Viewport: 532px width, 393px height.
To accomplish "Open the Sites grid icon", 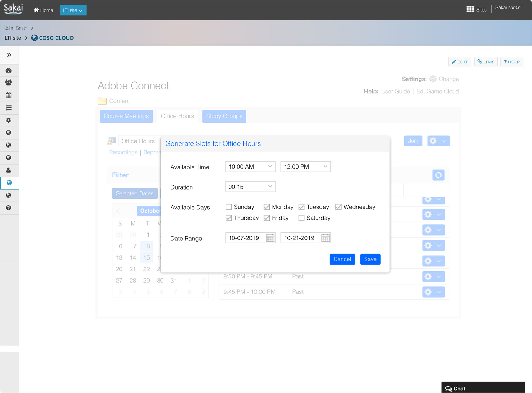I will click(x=470, y=9).
